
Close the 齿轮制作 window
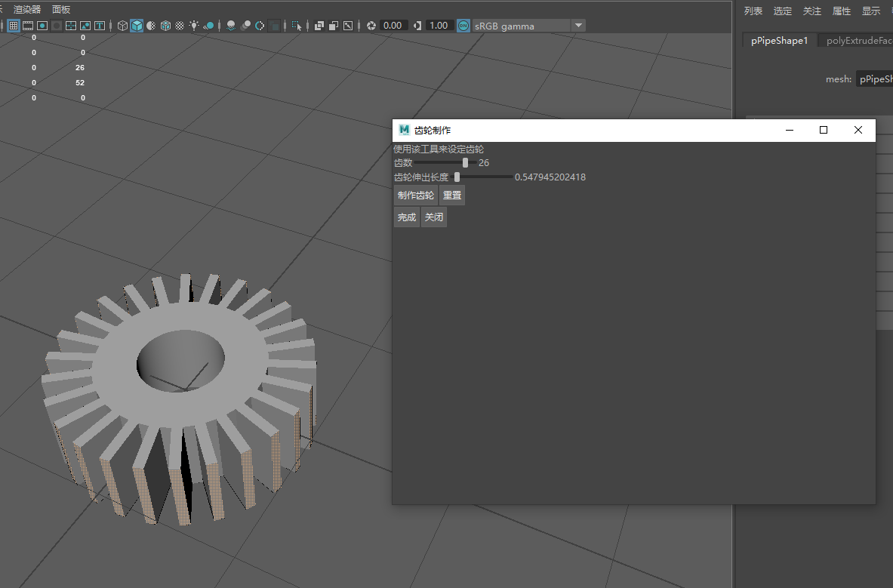pyautogui.click(x=858, y=130)
